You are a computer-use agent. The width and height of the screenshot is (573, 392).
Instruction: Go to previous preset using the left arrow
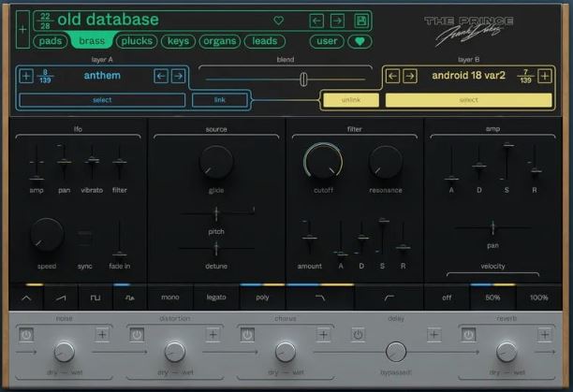click(x=316, y=21)
